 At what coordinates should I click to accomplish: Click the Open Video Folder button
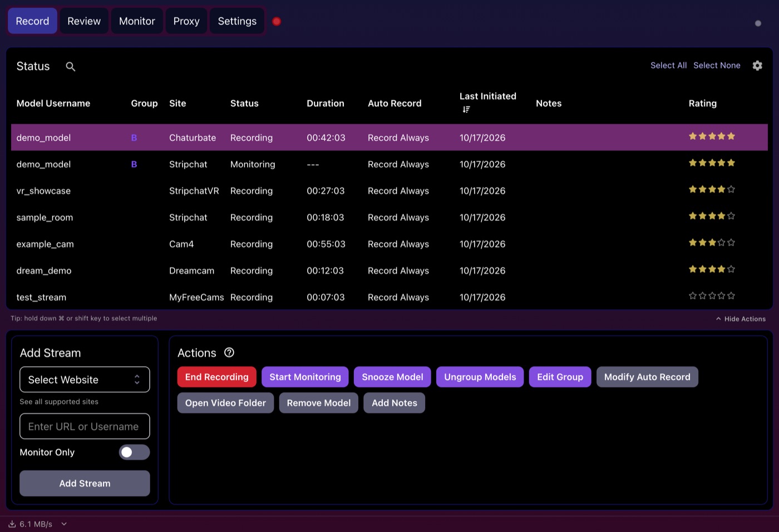point(225,403)
